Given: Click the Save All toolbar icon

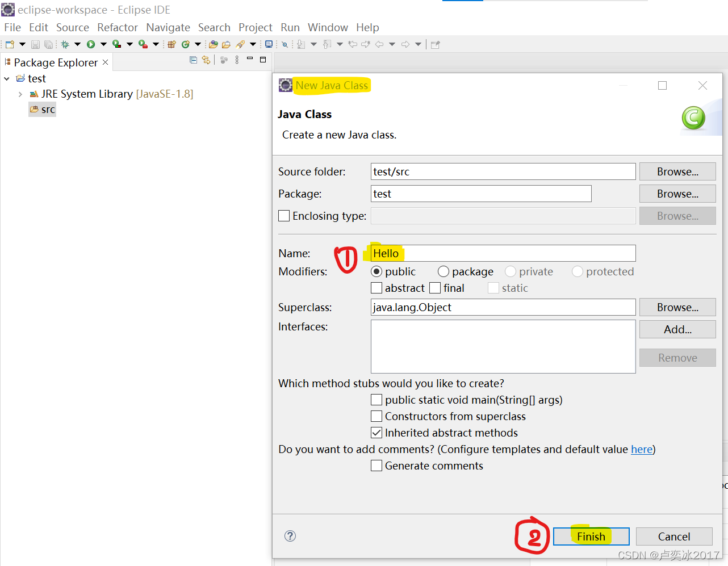Looking at the screenshot, I should [x=48, y=44].
